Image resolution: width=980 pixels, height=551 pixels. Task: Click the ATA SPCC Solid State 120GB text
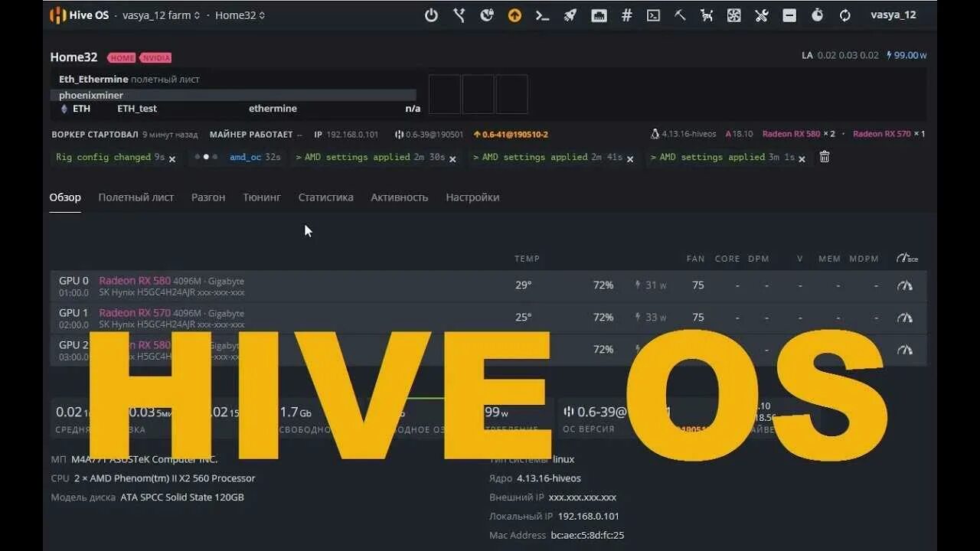tap(182, 497)
